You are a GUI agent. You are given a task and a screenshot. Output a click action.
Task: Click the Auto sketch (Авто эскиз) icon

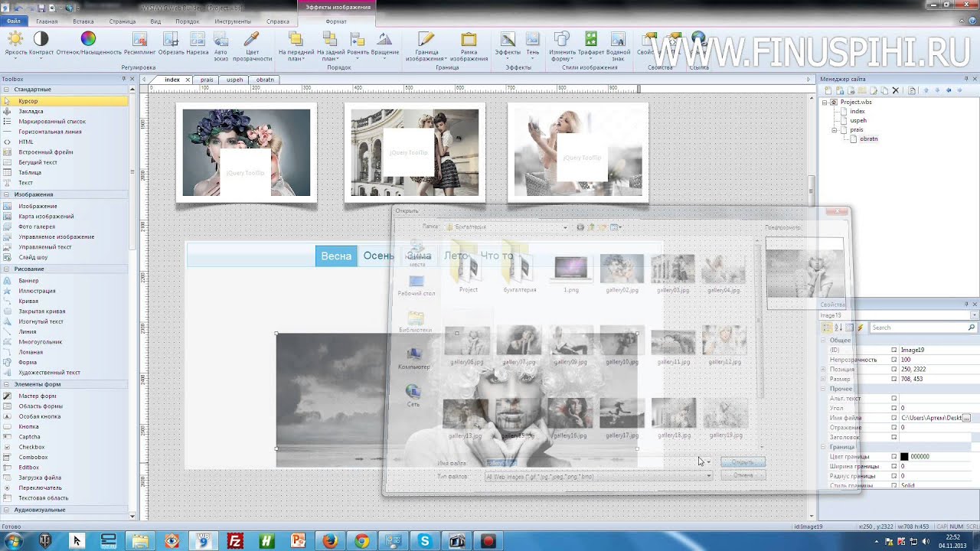pos(220,46)
